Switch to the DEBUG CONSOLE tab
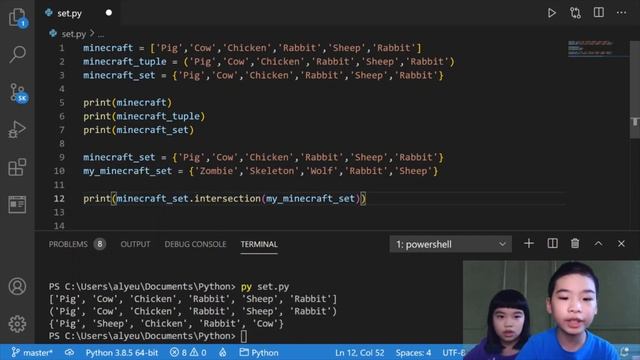Screen dimensions: 640x360 pyautogui.click(x=195, y=244)
